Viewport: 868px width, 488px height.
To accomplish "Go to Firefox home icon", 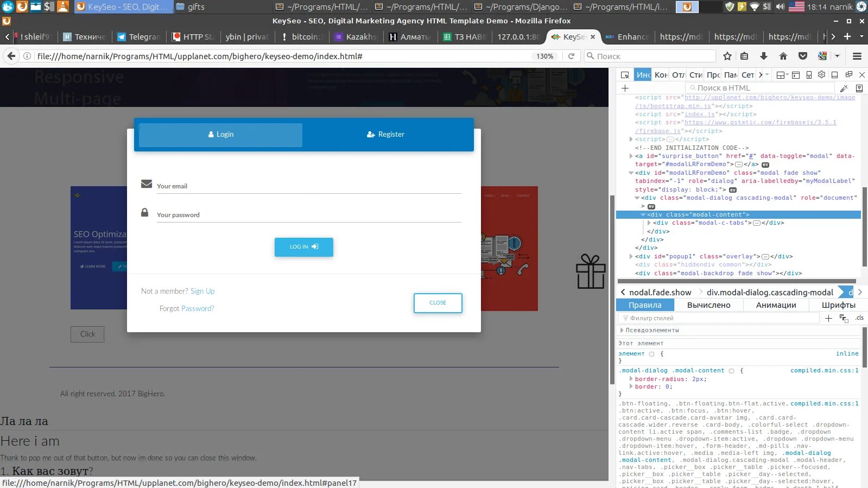I will pos(783,56).
